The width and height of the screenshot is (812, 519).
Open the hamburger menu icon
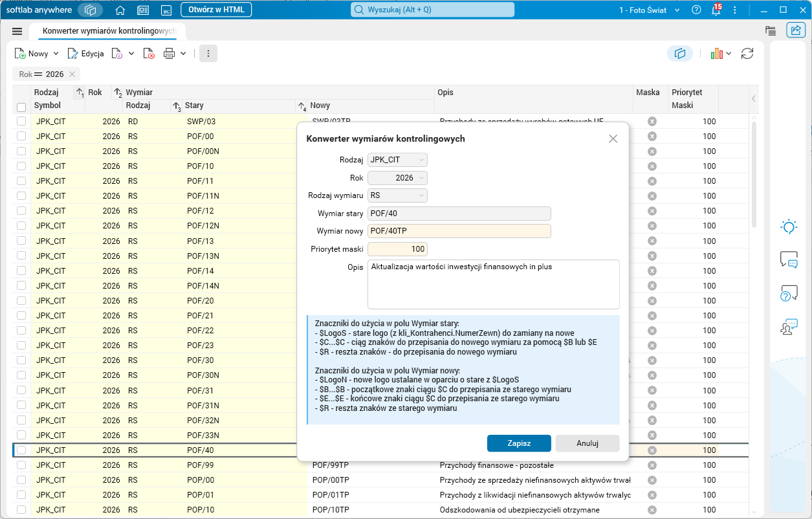[x=17, y=31]
